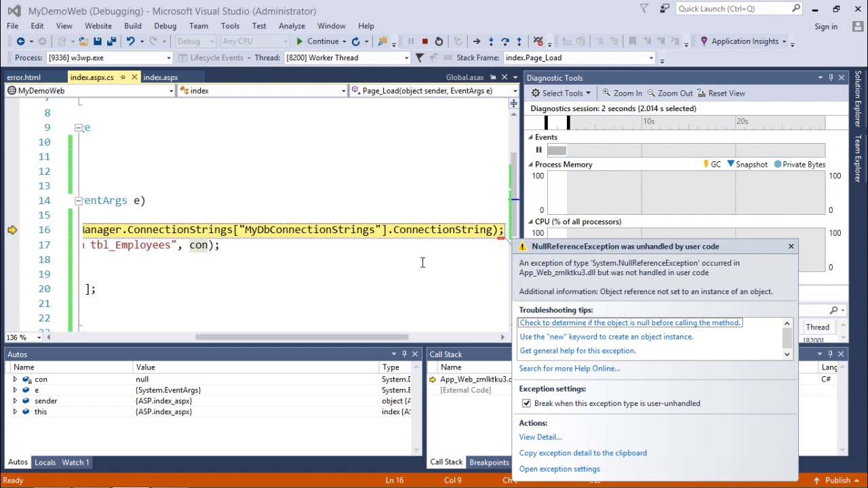Click the feedback icon beside Quick Launch
The height and width of the screenshot is (488, 868).
tap(665, 9)
